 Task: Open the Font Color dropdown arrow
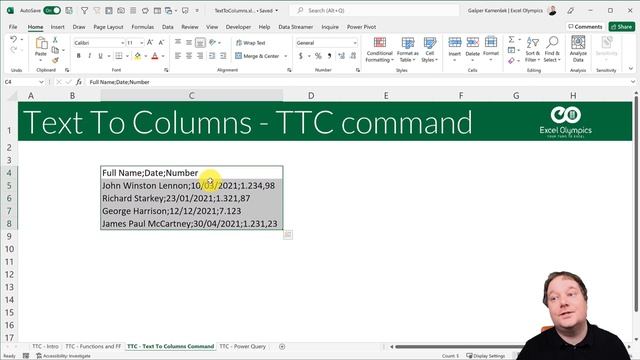click(163, 56)
